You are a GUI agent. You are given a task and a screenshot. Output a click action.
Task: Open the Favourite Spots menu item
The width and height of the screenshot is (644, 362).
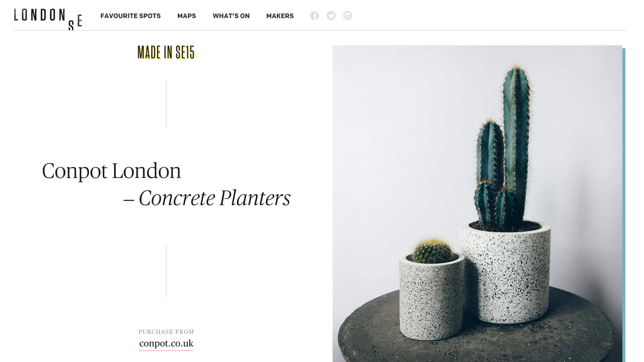coord(130,16)
